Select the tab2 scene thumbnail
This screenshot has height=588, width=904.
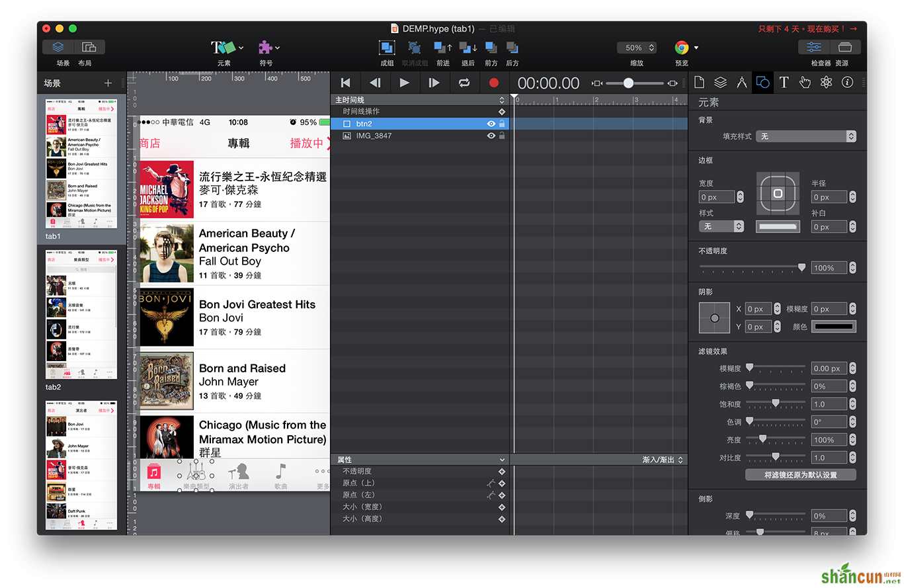point(81,314)
